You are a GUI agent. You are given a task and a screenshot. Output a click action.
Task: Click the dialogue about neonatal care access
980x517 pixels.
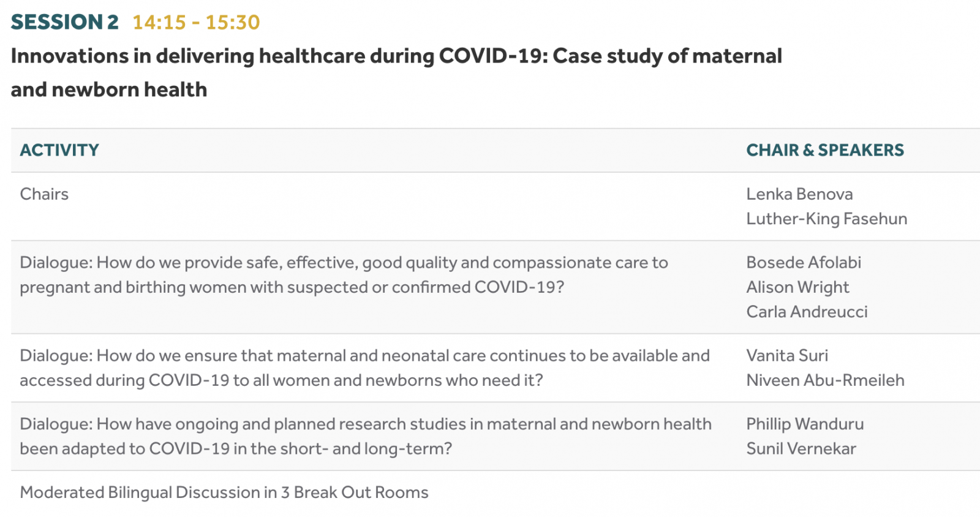(364, 368)
